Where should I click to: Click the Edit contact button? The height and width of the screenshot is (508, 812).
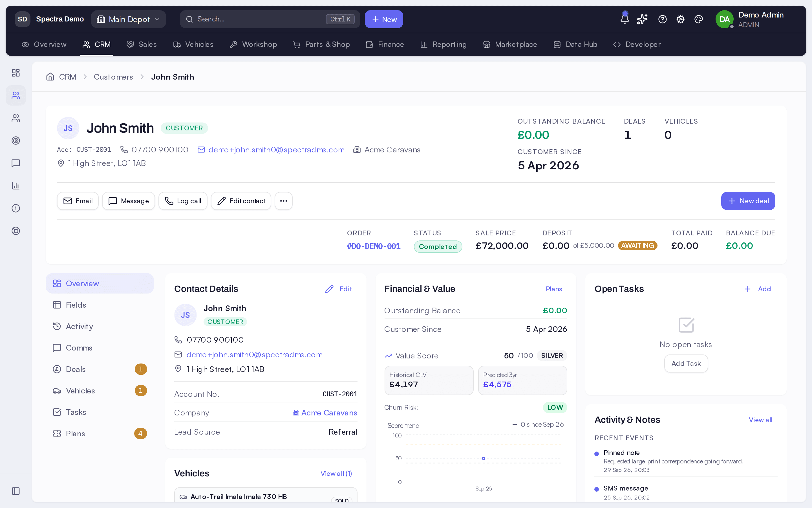[x=241, y=201]
